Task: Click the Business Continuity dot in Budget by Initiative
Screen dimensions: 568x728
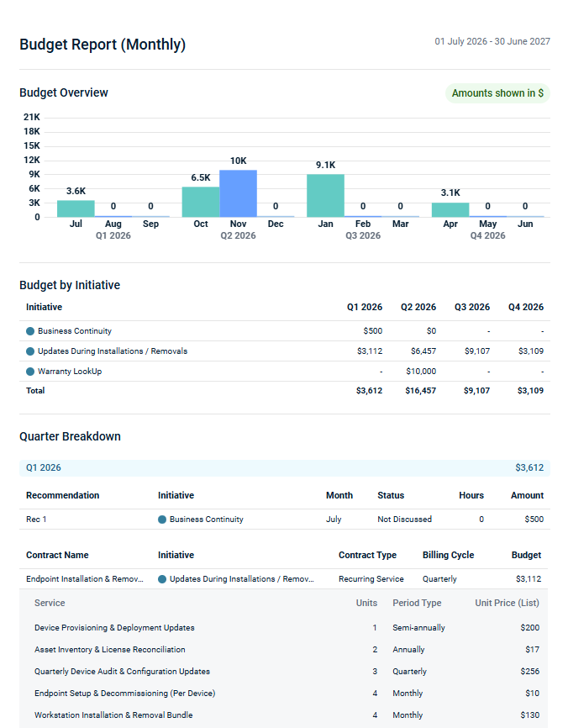Action: point(30,331)
